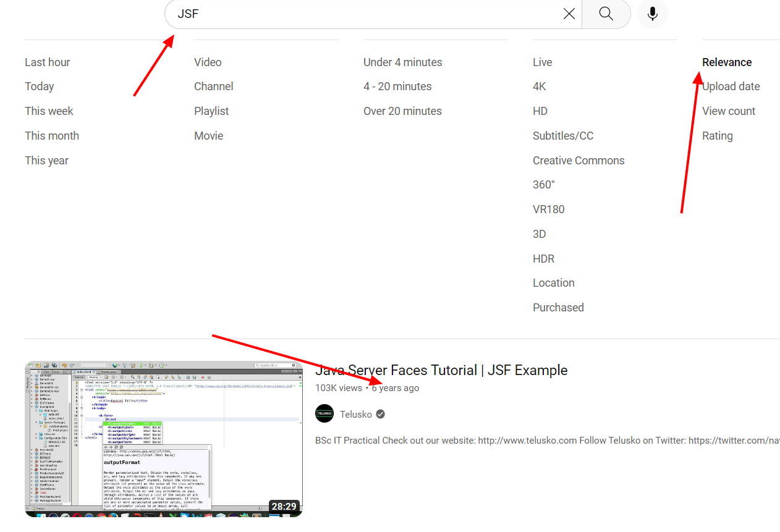Enable the HD feature filter

pyautogui.click(x=540, y=111)
